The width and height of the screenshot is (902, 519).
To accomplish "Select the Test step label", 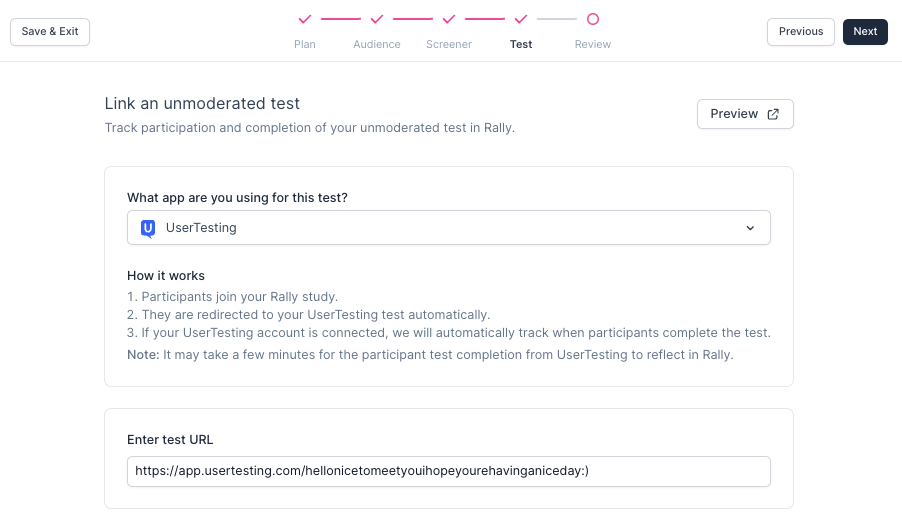I will coord(521,44).
